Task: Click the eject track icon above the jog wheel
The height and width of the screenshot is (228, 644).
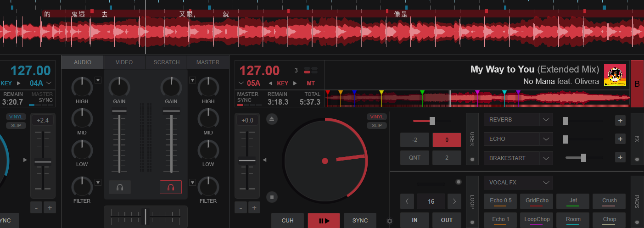Action: 272,119
